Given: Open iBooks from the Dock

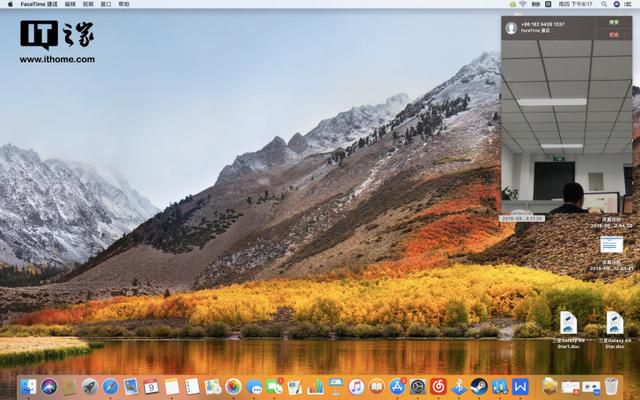Looking at the screenshot, I should coord(377,387).
